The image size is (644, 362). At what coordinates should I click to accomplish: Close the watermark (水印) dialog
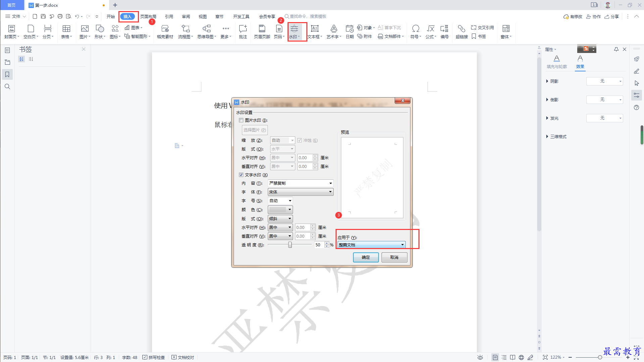403,101
